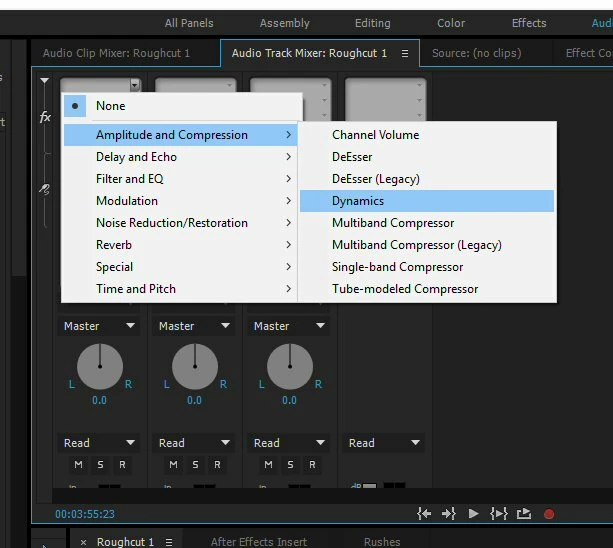Mute the first audio track
613x548 pixels.
(x=78, y=464)
